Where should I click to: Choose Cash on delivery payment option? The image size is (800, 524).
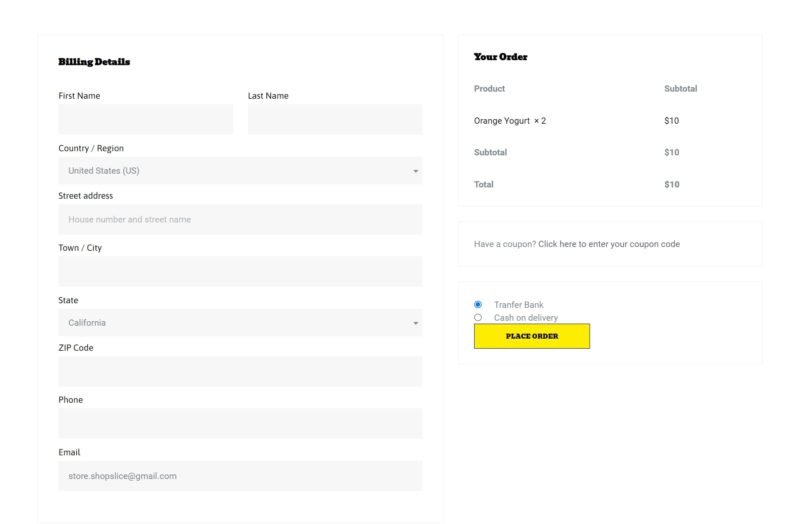478,317
